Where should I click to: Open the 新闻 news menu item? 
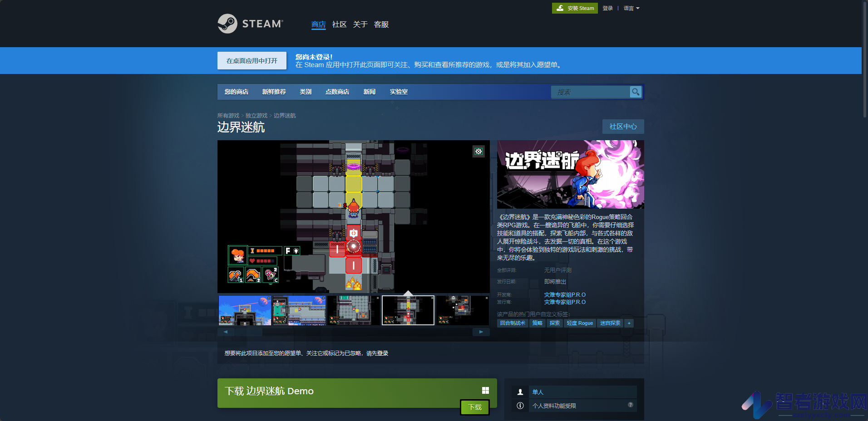[x=370, y=92]
